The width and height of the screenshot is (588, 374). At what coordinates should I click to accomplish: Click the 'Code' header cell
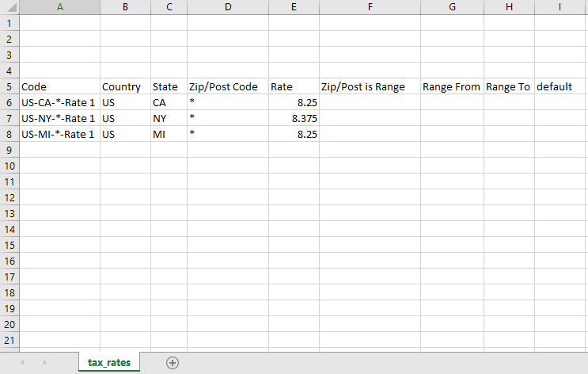point(59,86)
